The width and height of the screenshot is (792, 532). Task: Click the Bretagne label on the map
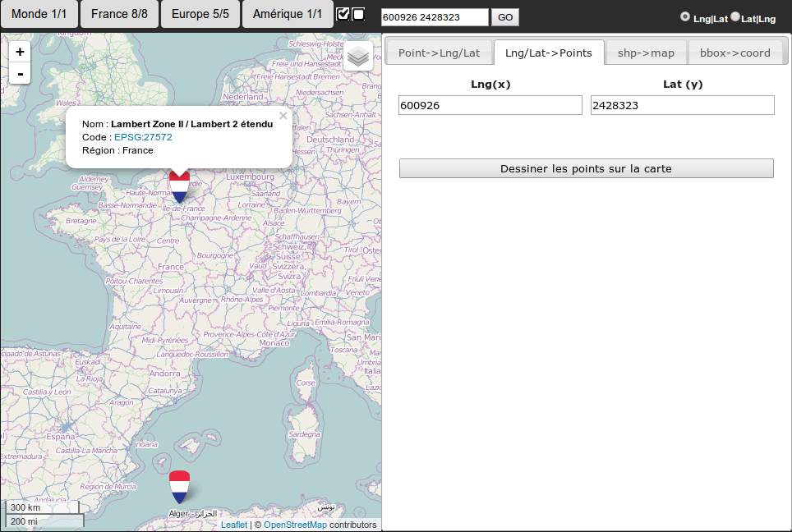tap(81, 221)
